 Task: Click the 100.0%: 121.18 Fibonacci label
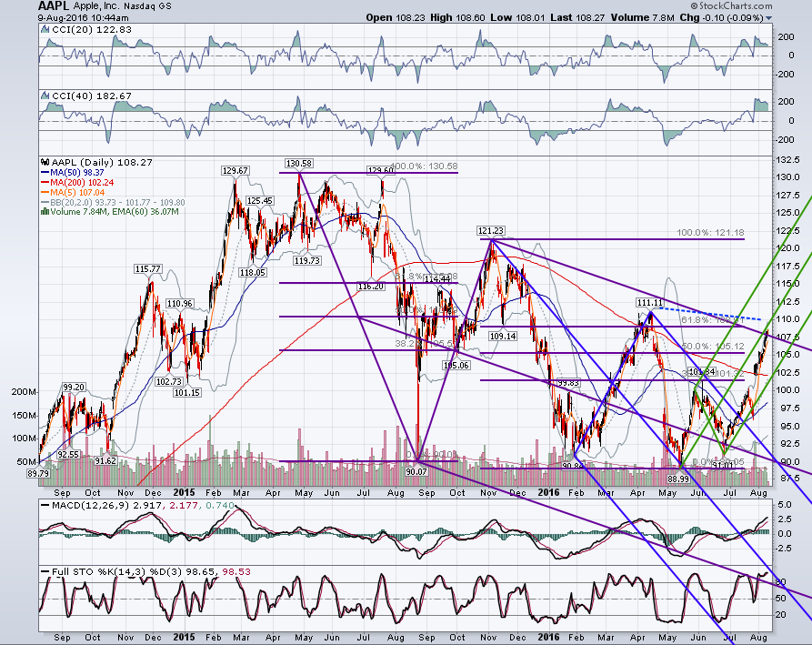click(x=710, y=233)
